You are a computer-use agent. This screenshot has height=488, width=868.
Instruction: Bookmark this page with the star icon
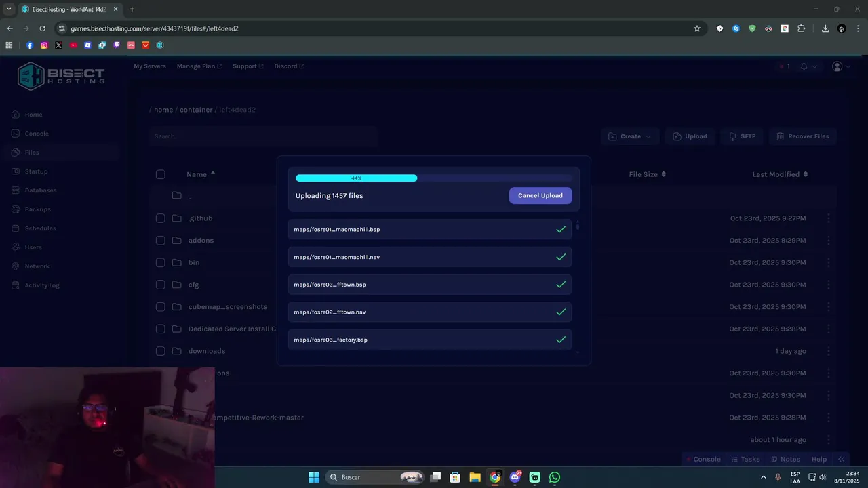(x=696, y=28)
